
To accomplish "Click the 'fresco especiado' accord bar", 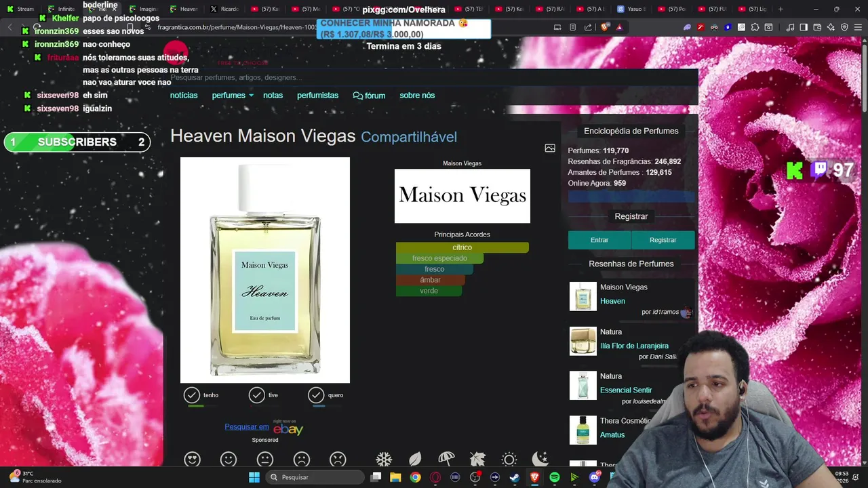I will point(439,258).
